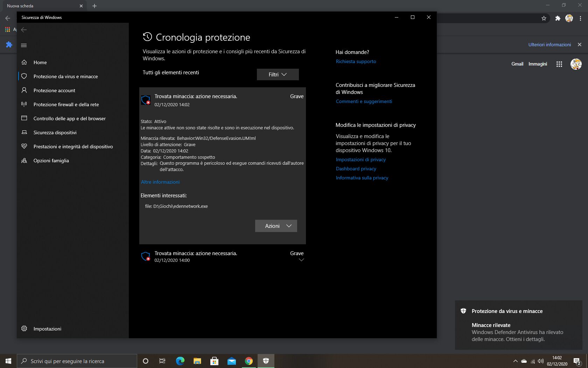Image resolution: width=588 pixels, height=368 pixels.
Task: Collapse the sidebar using hamburger menu
Action: pos(24,45)
